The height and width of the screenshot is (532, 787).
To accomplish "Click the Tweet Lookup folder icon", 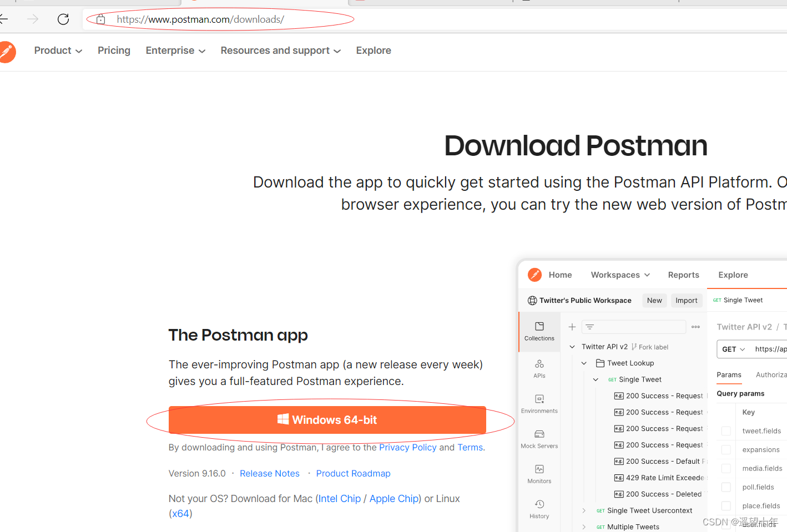I will (x=600, y=363).
